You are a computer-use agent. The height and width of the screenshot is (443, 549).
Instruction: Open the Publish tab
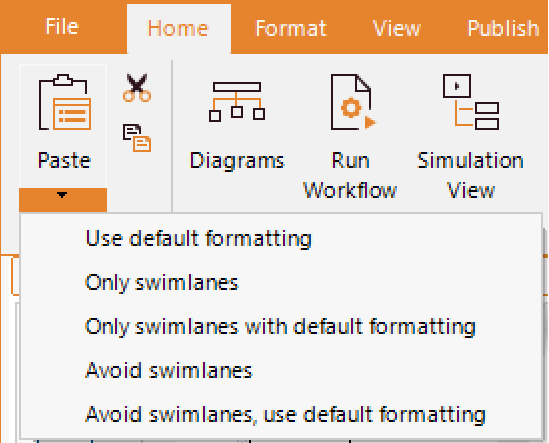click(503, 28)
